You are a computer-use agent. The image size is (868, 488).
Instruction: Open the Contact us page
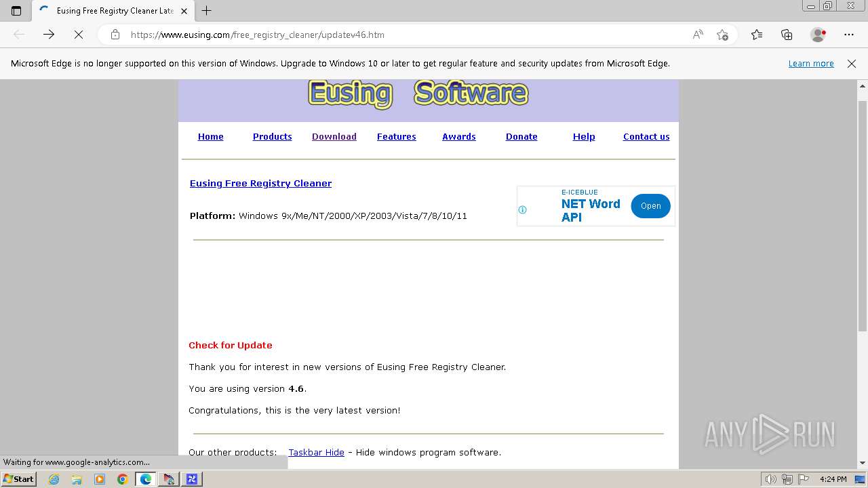(x=646, y=136)
